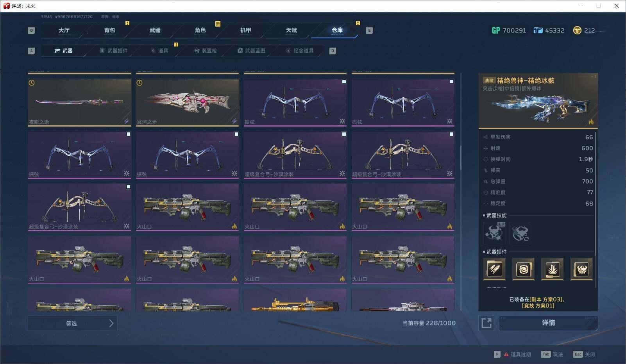Image resolution: width=626 pixels, height=364 pixels.
Task: Tick checkbox on first 超级复合弓-沙漠涂装 card in second row
Action: point(344,134)
